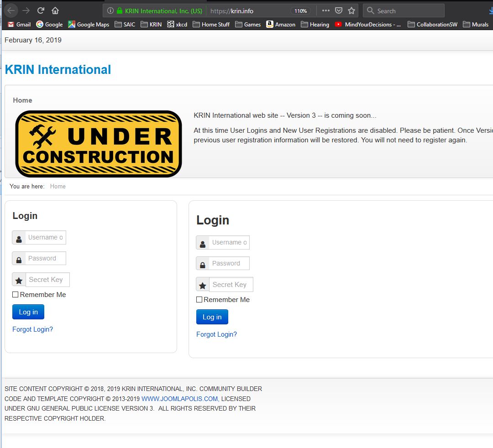Open the Amazon bookmark
The height and width of the screenshot is (448, 493).
(x=281, y=25)
